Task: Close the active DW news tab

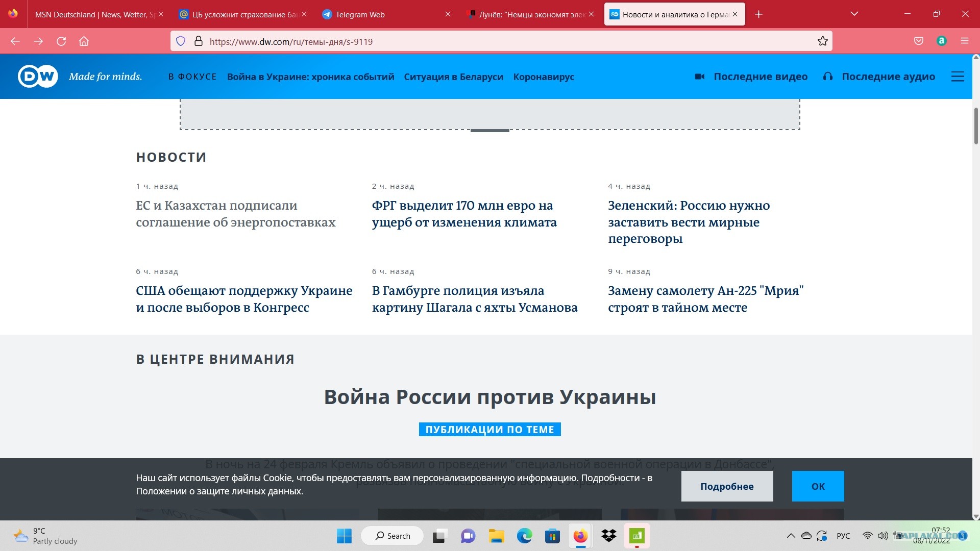Action: pyautogui.click(x=735, y=14)
